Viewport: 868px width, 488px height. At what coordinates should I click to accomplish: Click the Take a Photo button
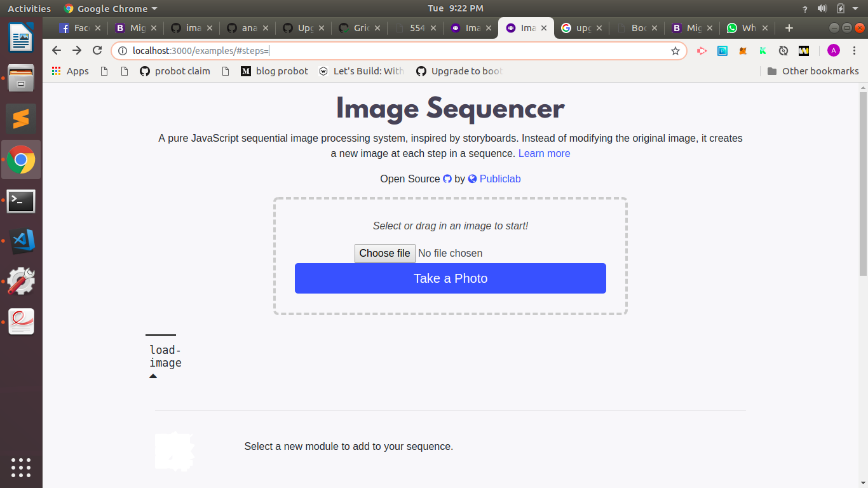point(451,278)
